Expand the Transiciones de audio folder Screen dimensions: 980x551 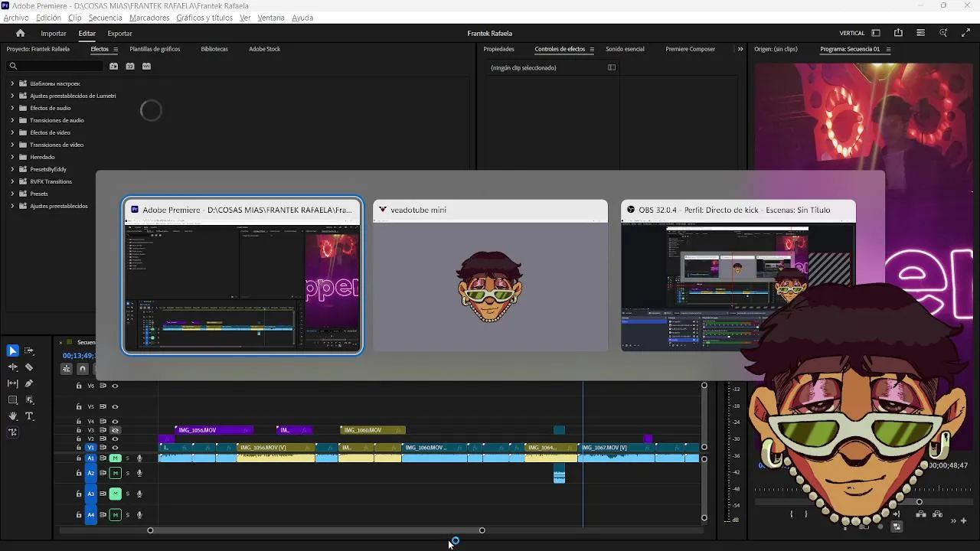(x=12, y=120)
